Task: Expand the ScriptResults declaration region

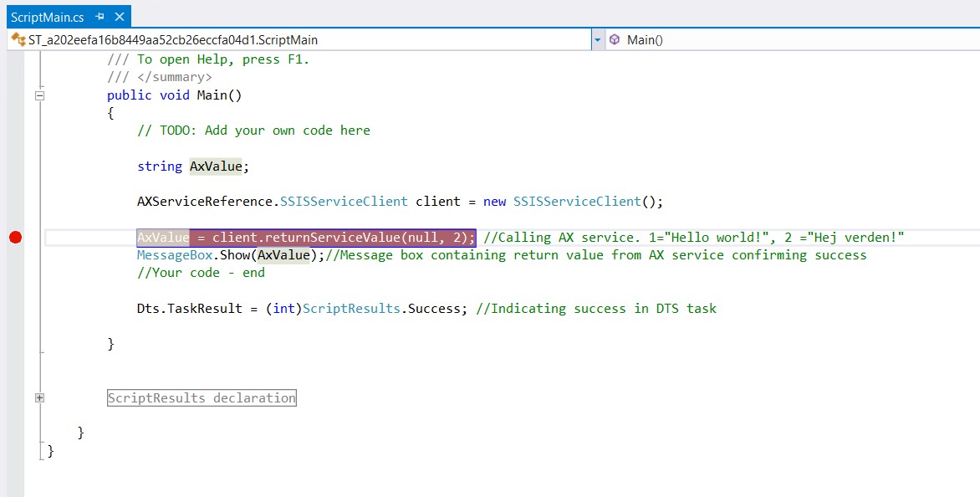Action: [x=39, y=398]
